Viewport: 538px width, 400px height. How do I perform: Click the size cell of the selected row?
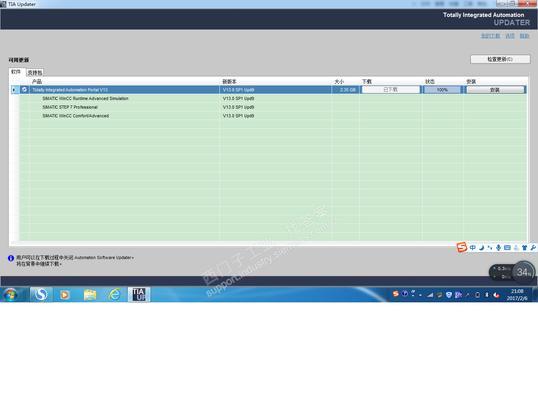pos(346,90)
